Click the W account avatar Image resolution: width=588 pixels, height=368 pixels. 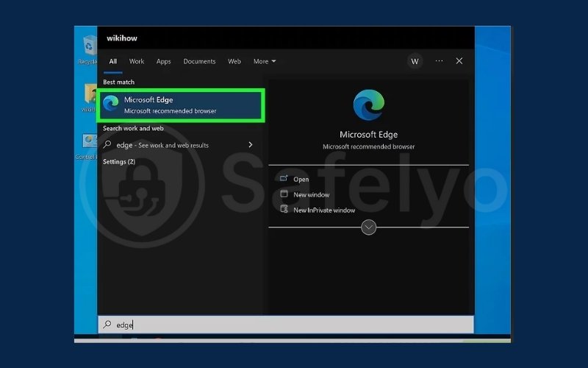coord(415,61)
